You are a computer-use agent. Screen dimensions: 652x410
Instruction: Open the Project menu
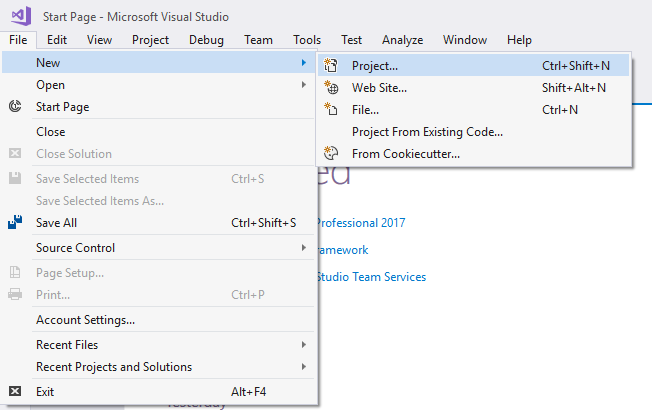click(151, 40)
